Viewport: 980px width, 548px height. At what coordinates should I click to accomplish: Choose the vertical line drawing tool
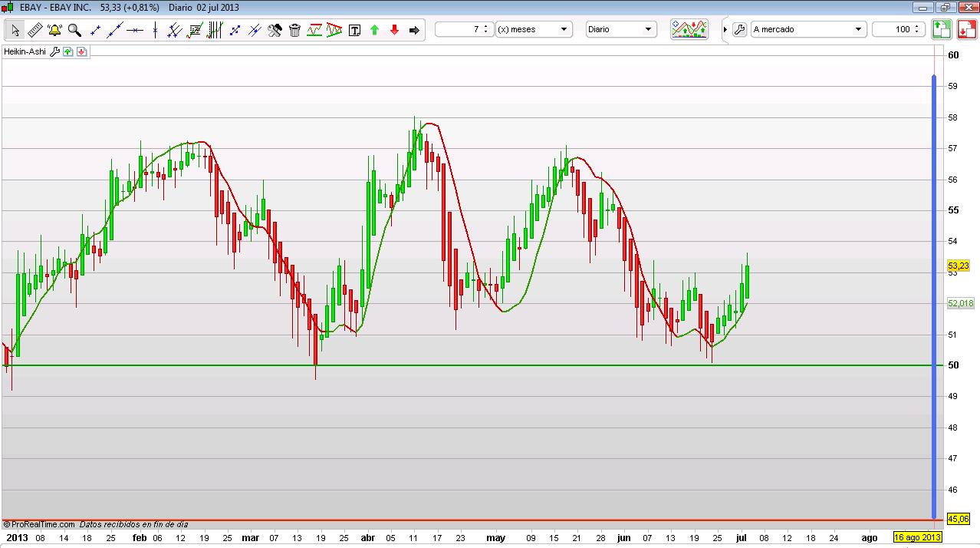(x=155, y=30)
